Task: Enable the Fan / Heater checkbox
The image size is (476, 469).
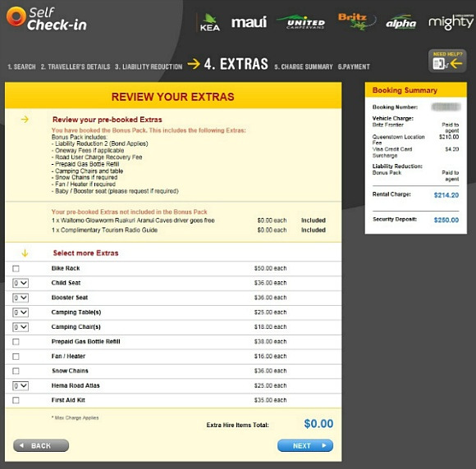Action: [16, 357]
